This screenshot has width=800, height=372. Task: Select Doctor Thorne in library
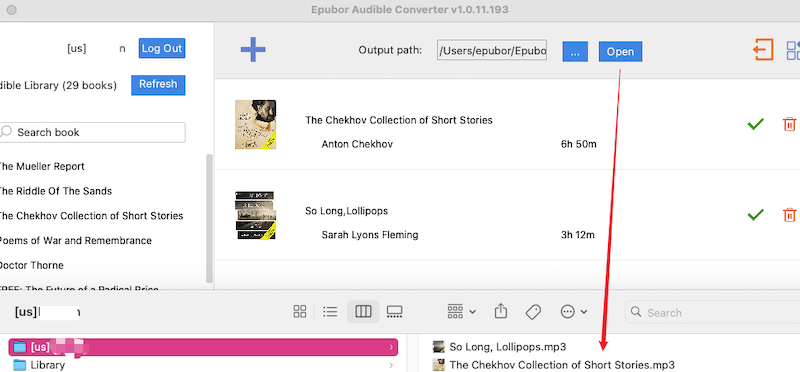tap(31, 265)
